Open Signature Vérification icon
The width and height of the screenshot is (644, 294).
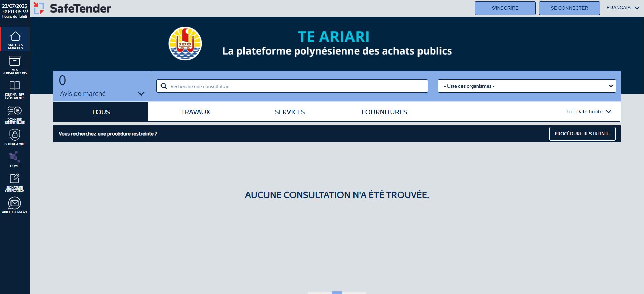pyautogui.click(x=15, y=178)
